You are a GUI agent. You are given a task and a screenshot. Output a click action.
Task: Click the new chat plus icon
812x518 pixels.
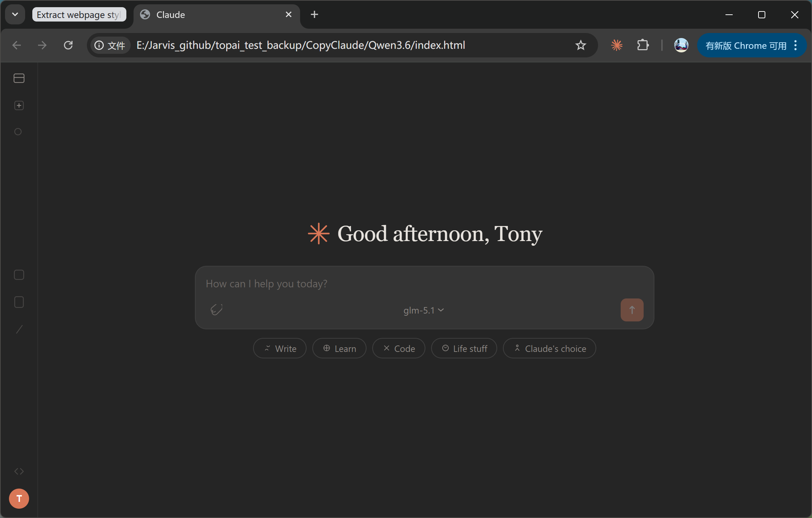click(19, 105)
